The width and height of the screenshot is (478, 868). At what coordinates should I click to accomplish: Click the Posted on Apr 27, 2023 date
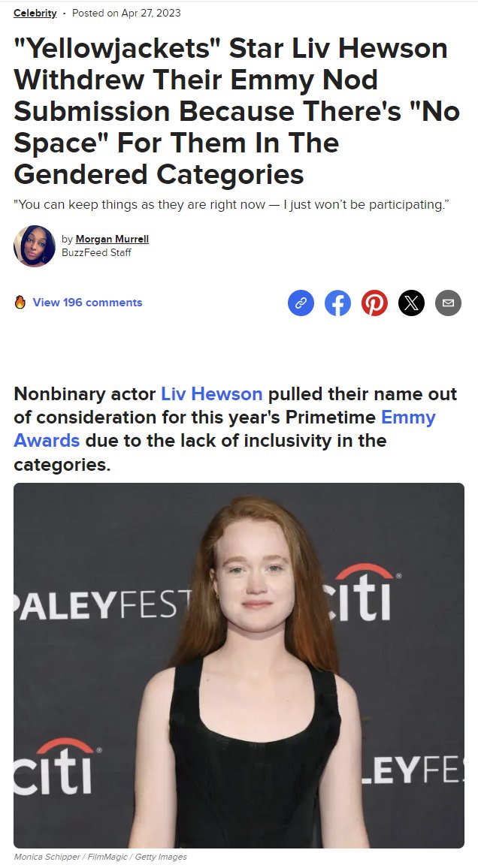(x=126, y=13)
